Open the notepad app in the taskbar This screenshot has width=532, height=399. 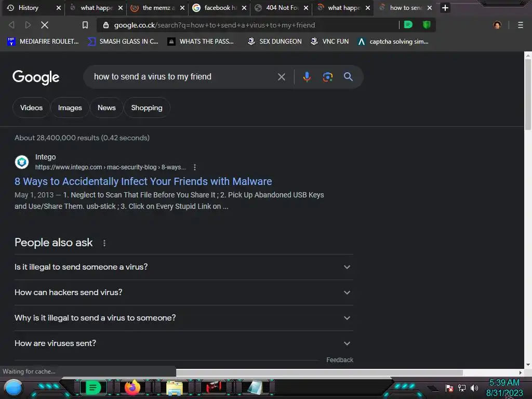(x=255, y=388)
